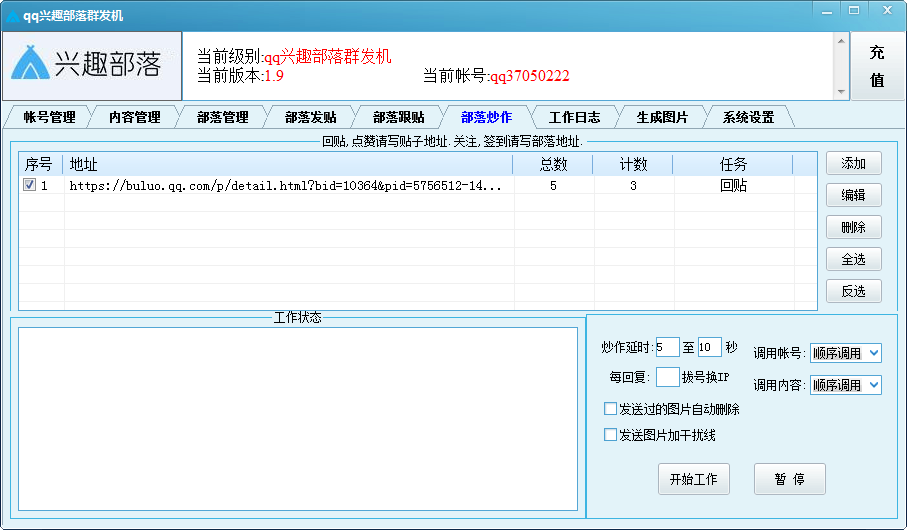Select the 生成图片 tab

point(662,117)
